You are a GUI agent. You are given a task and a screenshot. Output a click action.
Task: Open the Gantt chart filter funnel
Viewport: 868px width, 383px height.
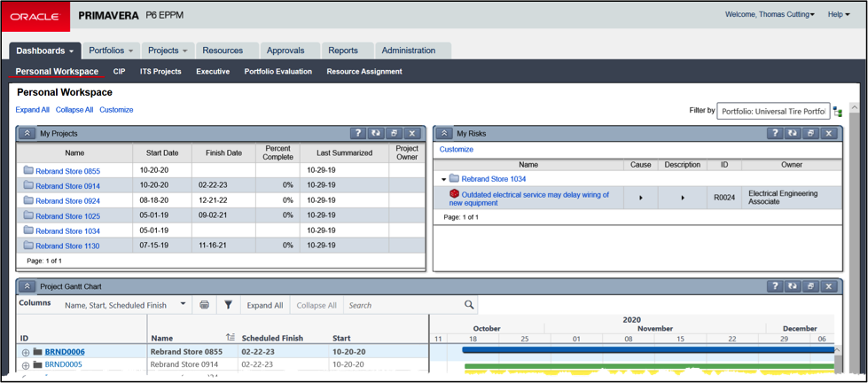[x=228, y=305]
